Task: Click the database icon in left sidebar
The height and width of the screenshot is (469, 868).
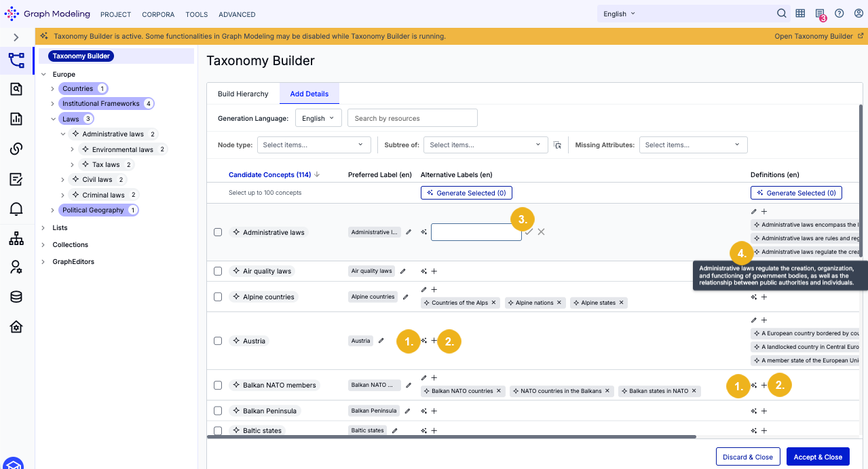Action: (16, 297)
